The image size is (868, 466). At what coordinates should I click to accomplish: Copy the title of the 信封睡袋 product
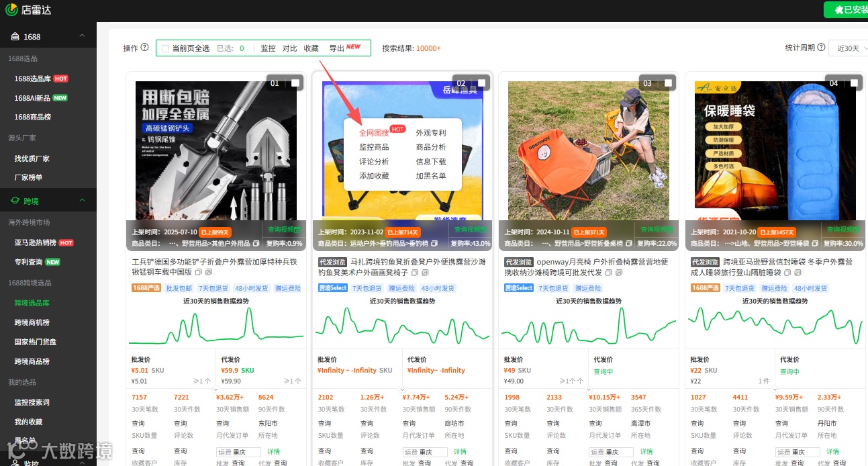tap(787, 273)
